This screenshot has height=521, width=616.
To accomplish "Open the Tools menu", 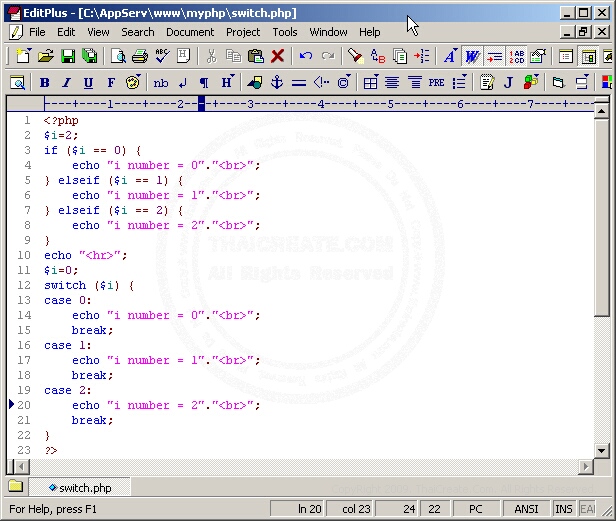I will (285, 32).
